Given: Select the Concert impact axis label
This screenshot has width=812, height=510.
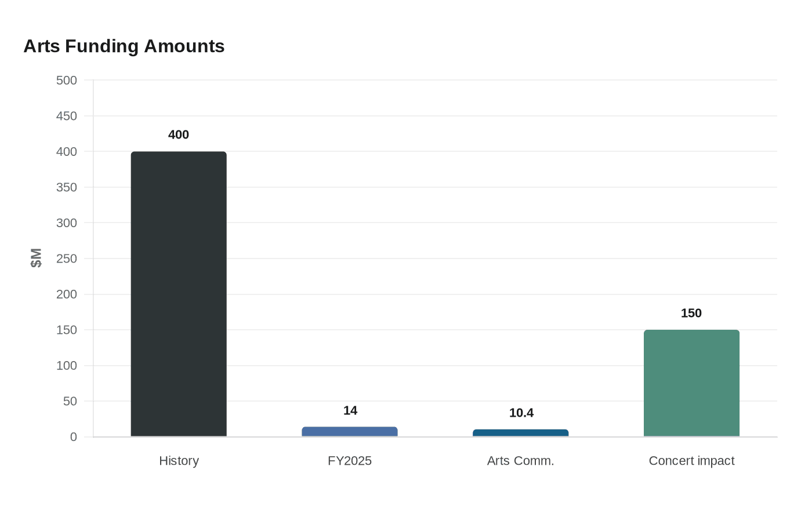Looking at the screenshot, I should (x=691, y=461).
